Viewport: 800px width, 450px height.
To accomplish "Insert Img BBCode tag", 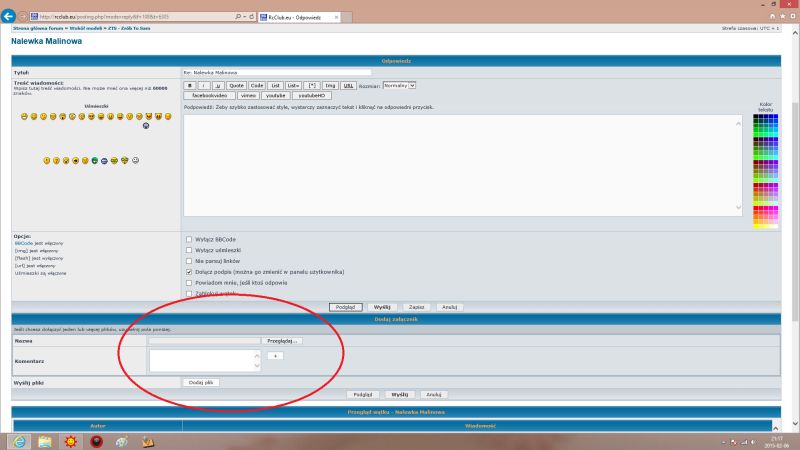I will pyautogui.click(x=330, y=86).
